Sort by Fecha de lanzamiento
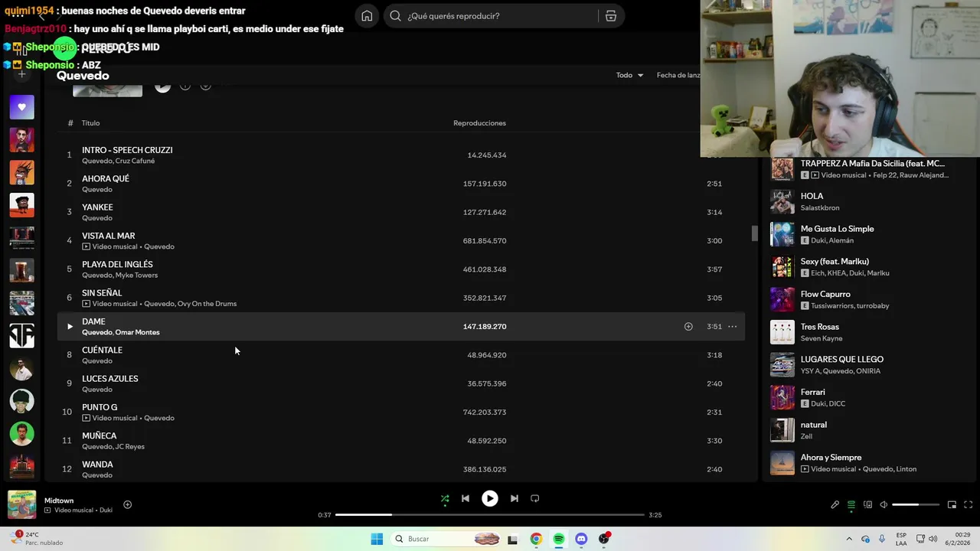 tap(678, 75)
